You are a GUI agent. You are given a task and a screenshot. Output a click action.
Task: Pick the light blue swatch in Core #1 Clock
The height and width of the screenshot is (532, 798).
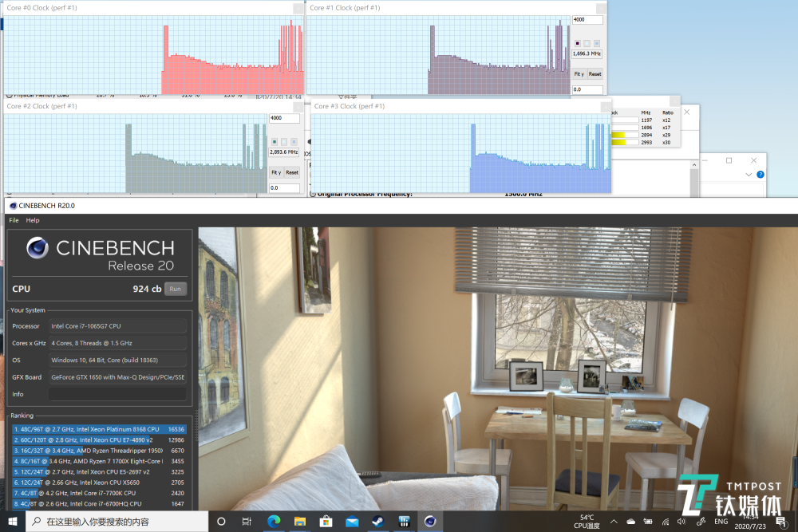click(596, 43)
